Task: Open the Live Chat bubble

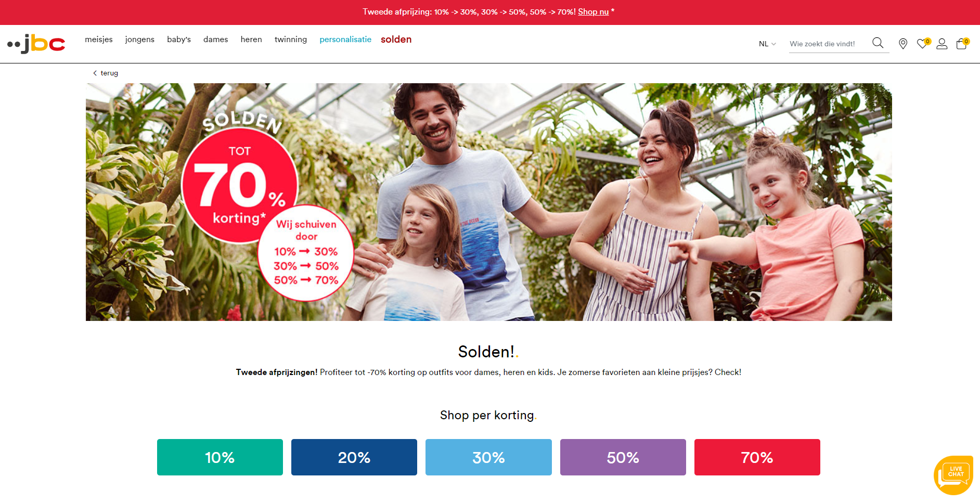Action: [x=953, y=475]
